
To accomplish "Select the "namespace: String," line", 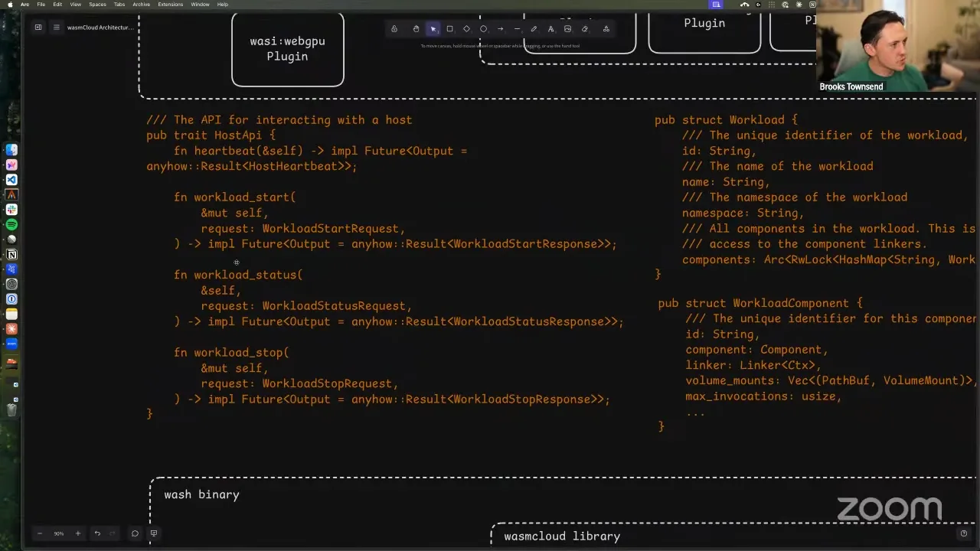I will (743, 214).
